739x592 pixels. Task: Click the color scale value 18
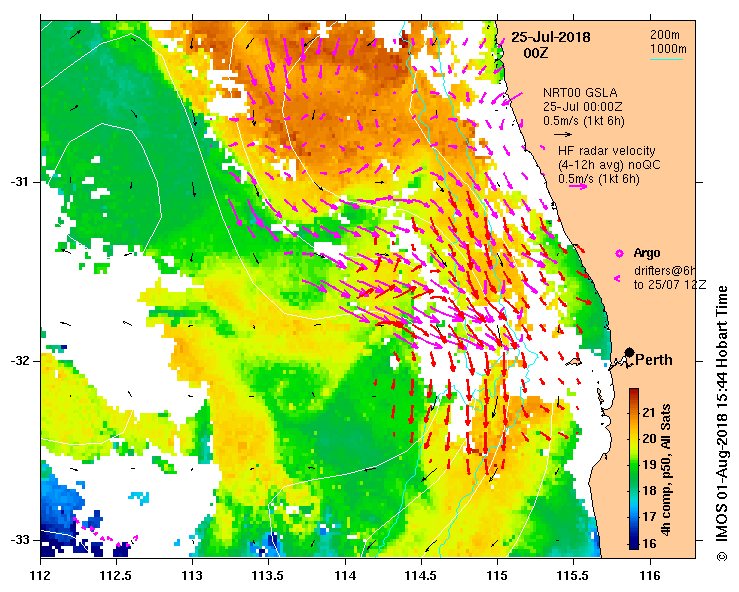click(x=649, y=491)
